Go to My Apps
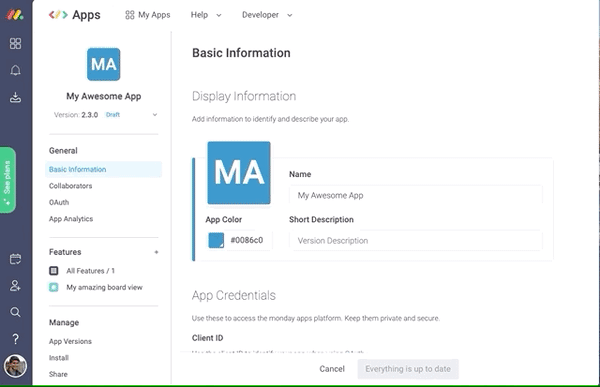This screenshot has height=387, width=600. [148, 15]
